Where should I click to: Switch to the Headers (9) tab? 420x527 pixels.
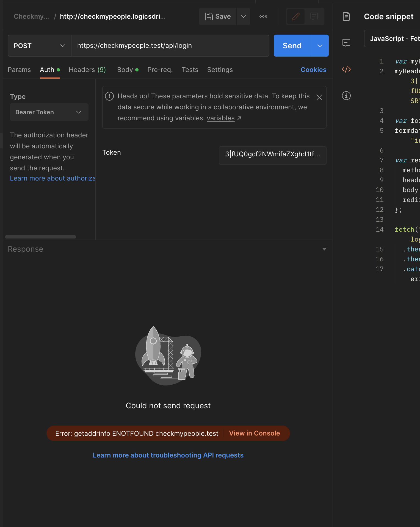pos(87,70)
